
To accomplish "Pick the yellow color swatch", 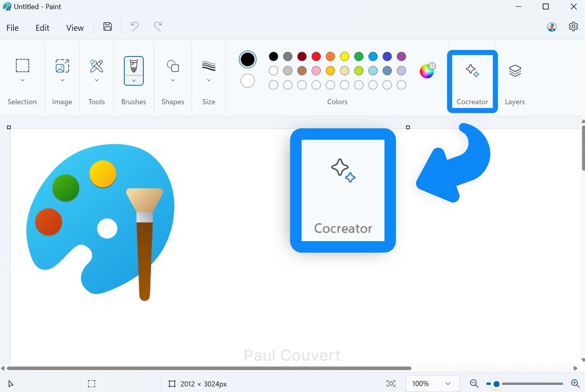I will pos(345,57).
